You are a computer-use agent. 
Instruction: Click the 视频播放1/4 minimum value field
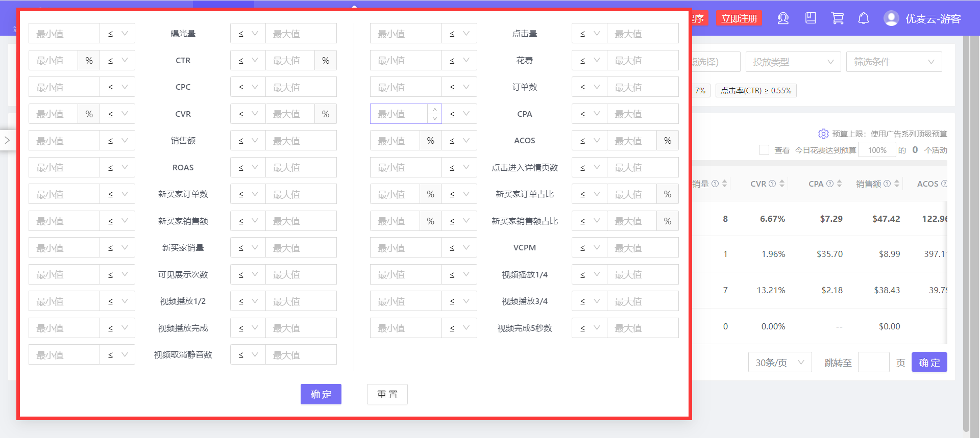tap(406, 275)
